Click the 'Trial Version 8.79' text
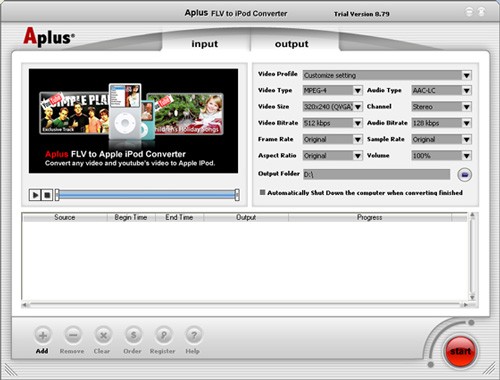 coord(362,14)
